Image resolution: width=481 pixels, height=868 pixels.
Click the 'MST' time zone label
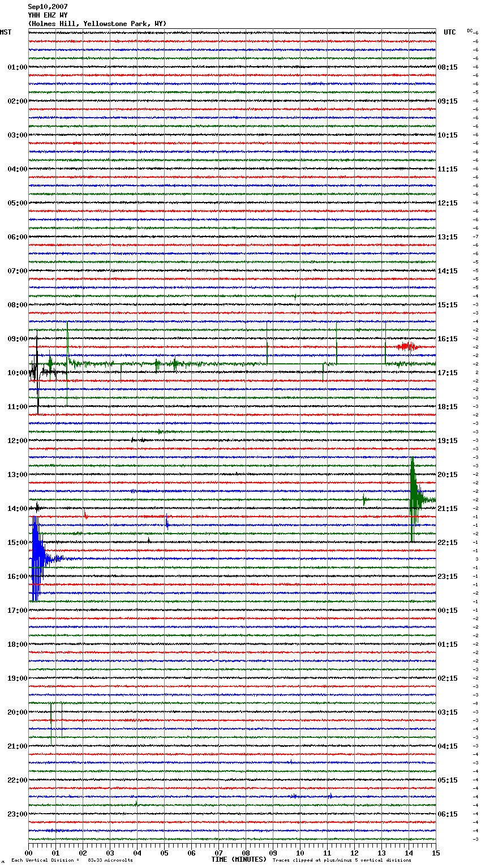coord(6,32)
